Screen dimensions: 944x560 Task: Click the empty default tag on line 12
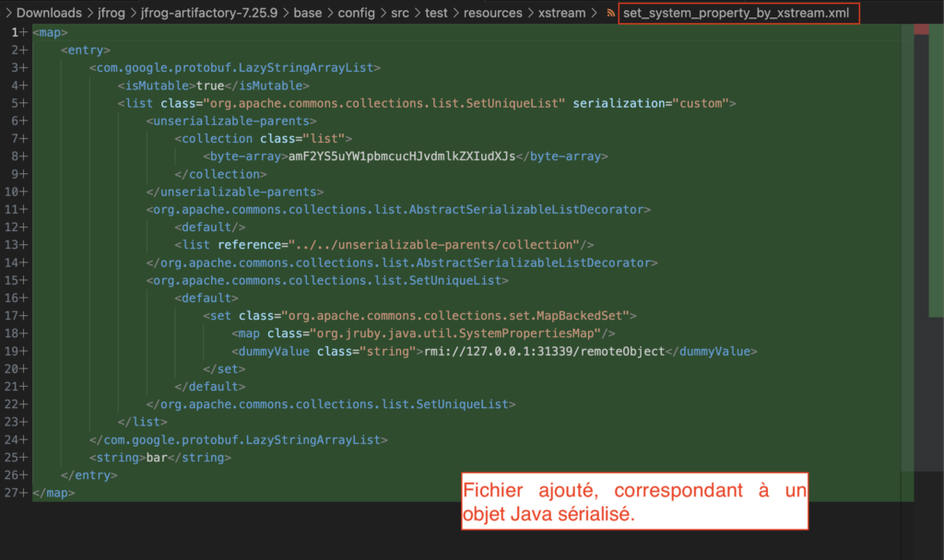[x=210, y=227]
